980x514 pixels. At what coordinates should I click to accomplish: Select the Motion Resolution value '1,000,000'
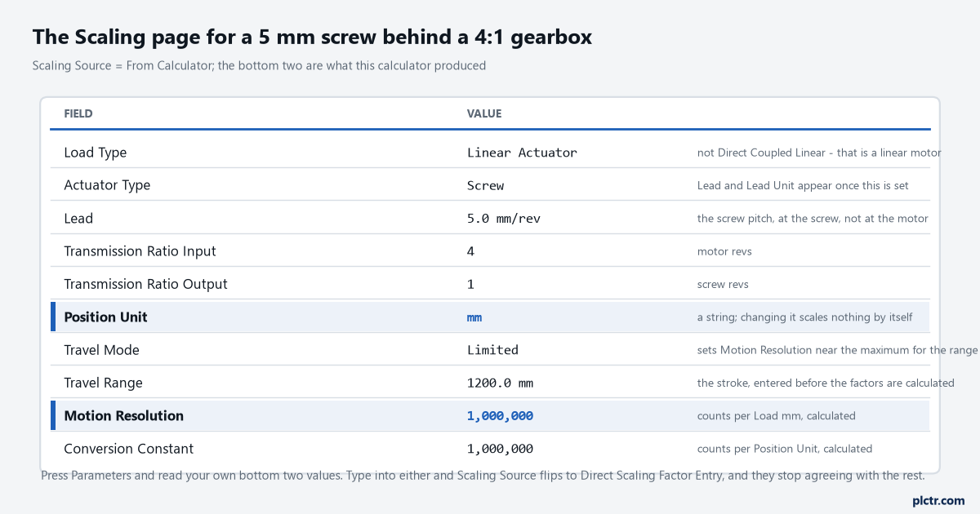[500, 416]
